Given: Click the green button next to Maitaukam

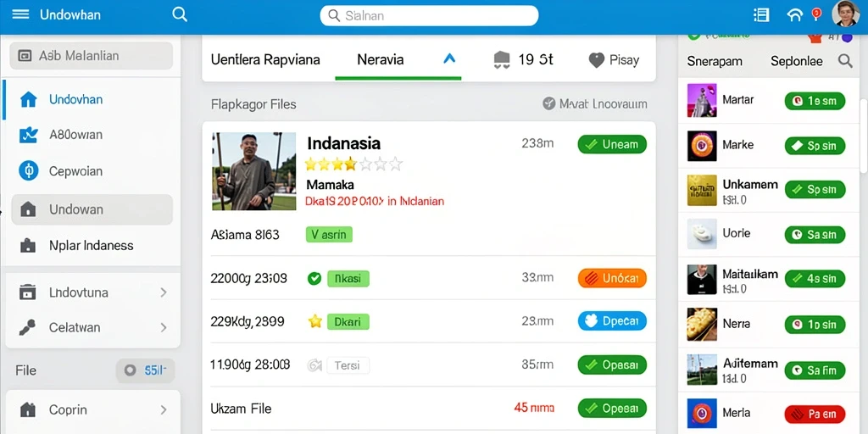Looking at the screenshot, I should tap(815, 279).
